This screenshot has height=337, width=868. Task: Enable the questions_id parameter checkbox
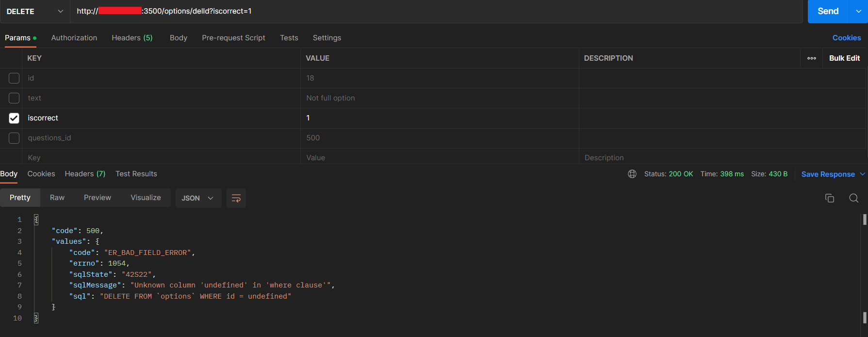point(14,138)
